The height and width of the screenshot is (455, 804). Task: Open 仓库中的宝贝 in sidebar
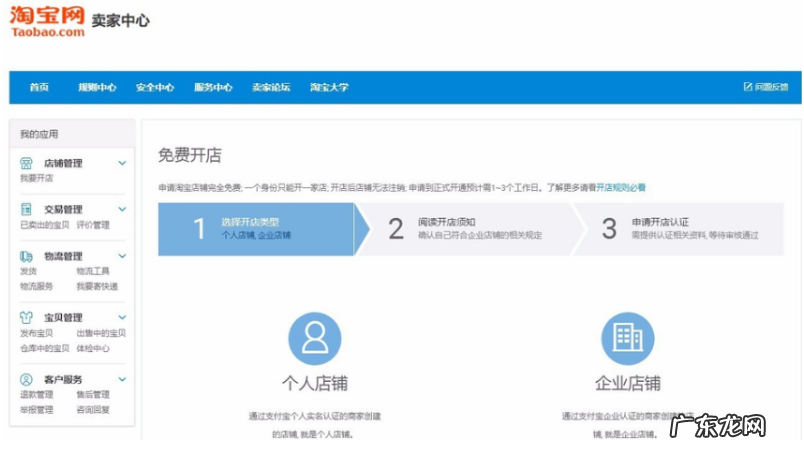pyautogui.click(x=45, y=348)
